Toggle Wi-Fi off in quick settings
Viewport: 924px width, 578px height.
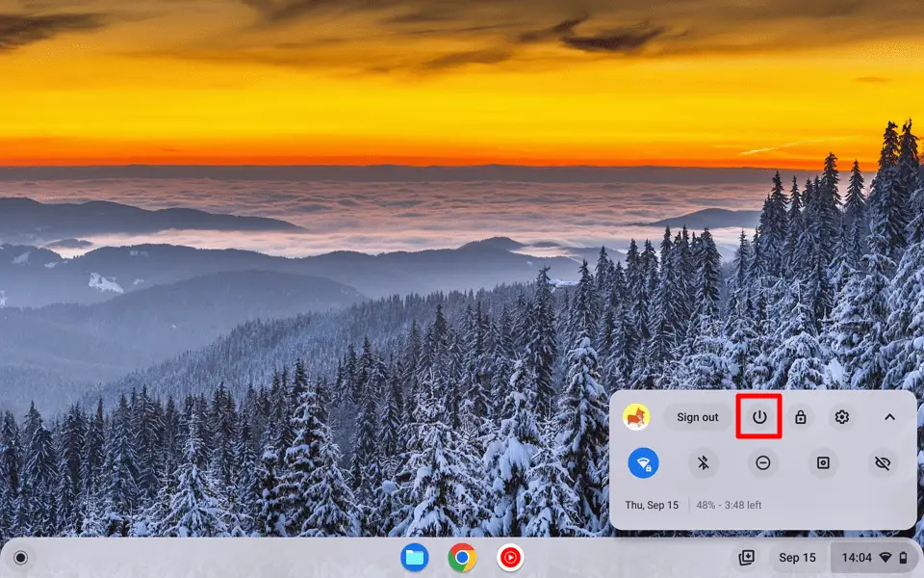pos(644,463)
